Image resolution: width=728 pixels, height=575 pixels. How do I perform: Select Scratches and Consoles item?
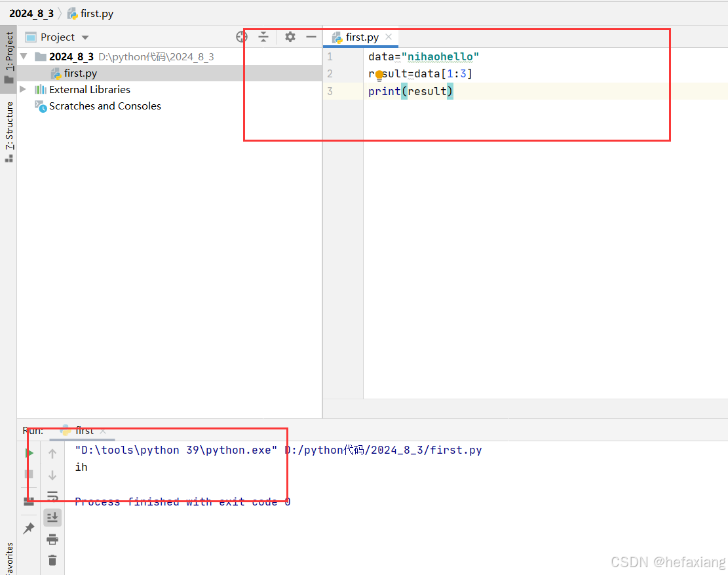click(x=105, y=106)
